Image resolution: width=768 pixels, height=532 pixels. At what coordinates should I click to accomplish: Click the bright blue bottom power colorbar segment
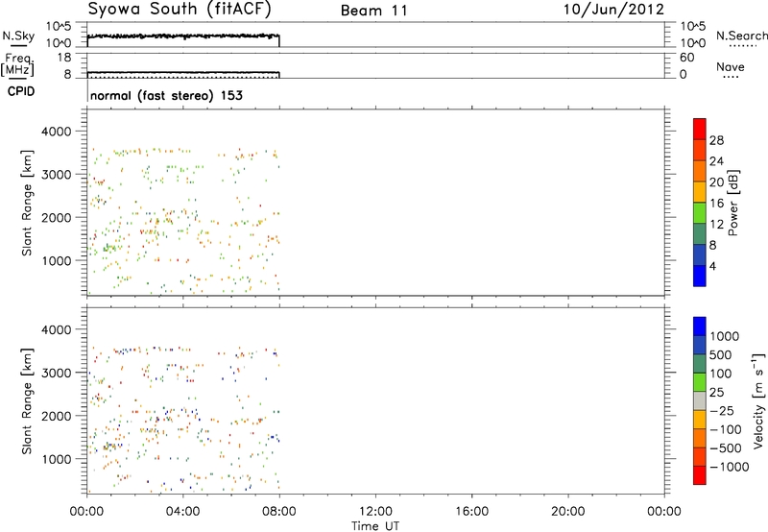tap(700, 276)
